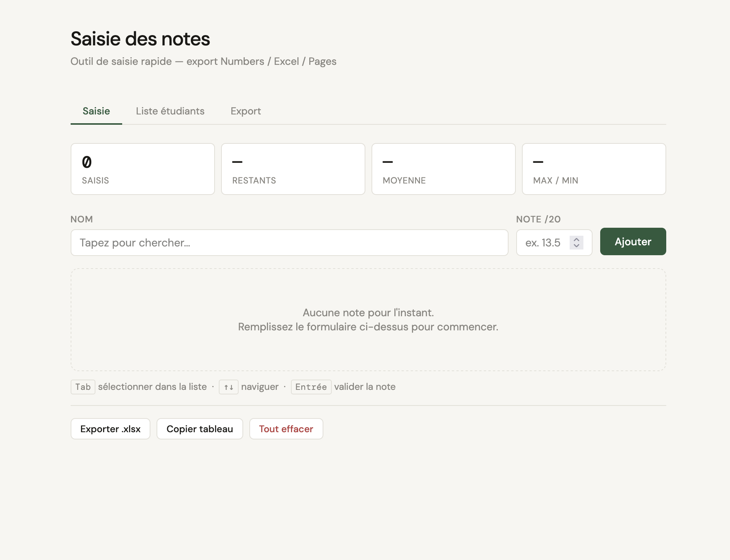Click the Tab key hint badge
Viewport: 730px width, 560px height.
pyautogui.click(x=83, y=387)
